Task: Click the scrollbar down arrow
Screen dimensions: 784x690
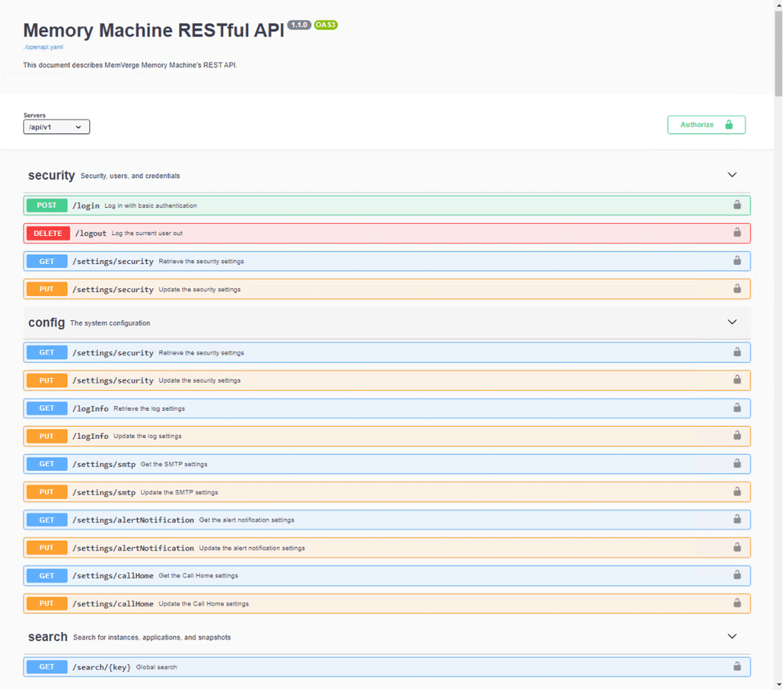Action: pos(778,685)
